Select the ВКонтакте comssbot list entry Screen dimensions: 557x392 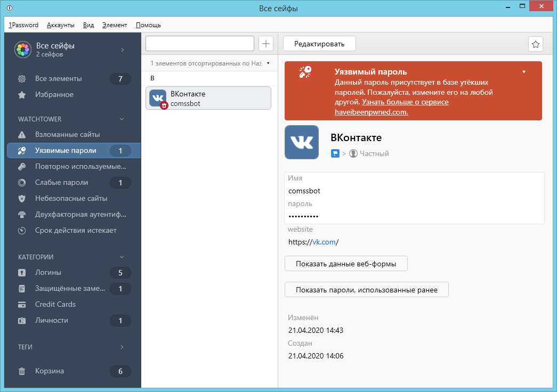208,98
